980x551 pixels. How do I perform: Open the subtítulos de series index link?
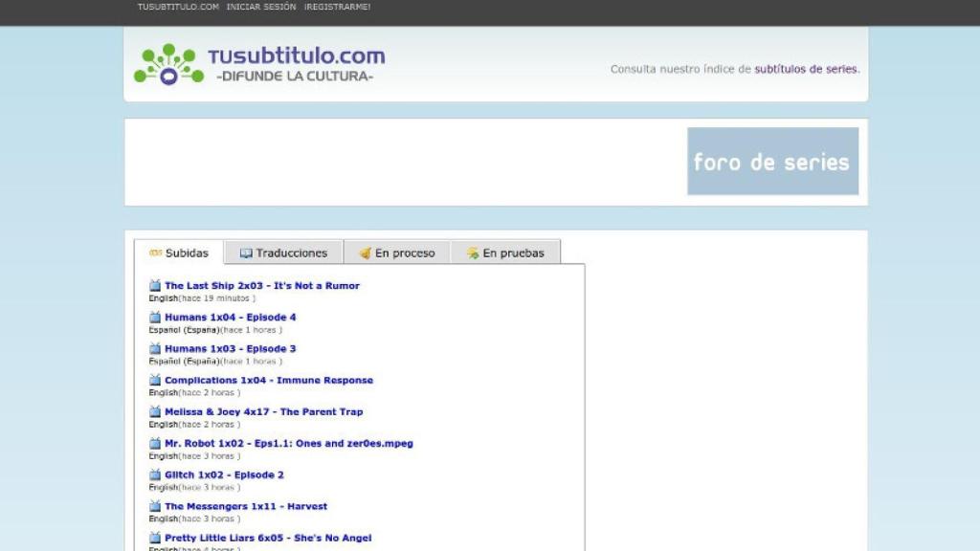pyautogui.click(x=806, y=69)
